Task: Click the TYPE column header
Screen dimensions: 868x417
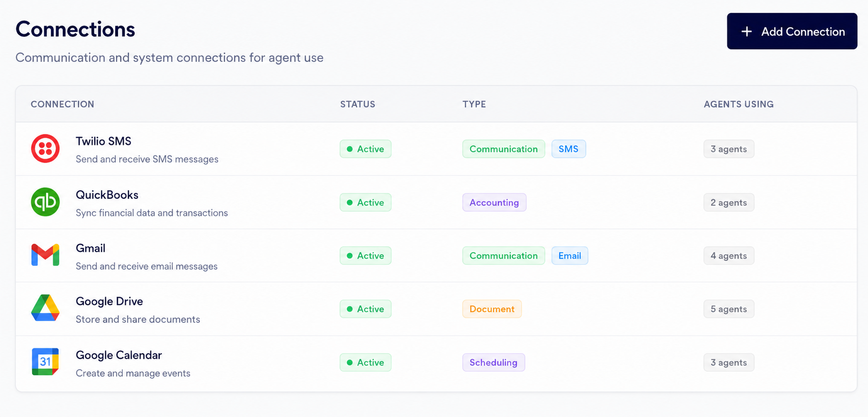Action: click(474, 104)
